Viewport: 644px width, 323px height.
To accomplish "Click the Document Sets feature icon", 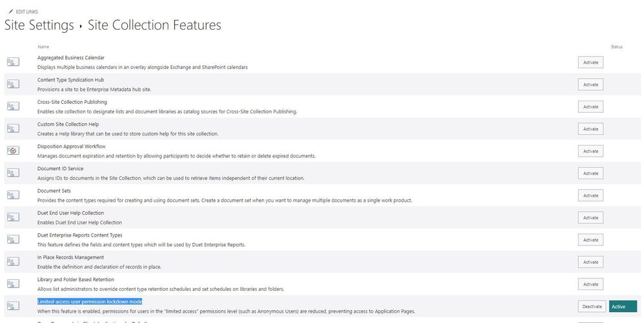I will point(14,195).
